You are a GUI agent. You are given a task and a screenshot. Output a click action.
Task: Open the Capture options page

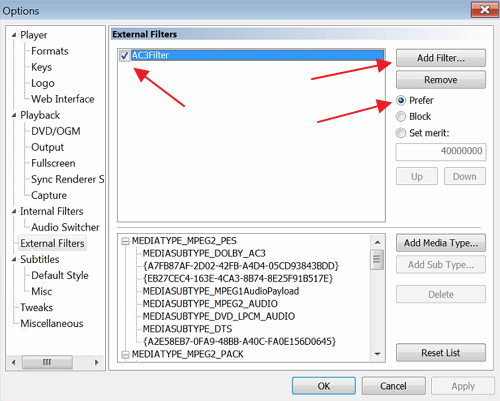pyautogui.click(x=49, y=195)
